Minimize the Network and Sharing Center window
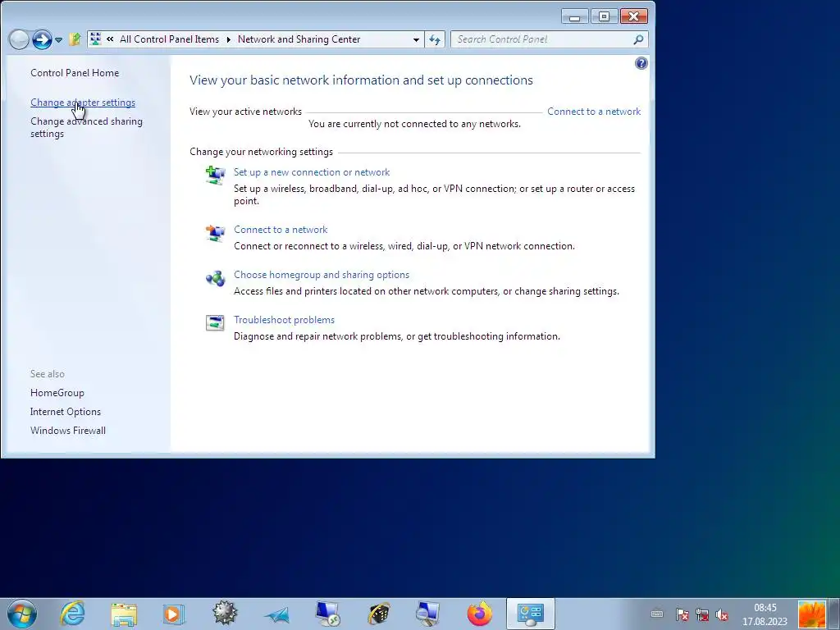This screenshot has width=840, height=630. click(575, 16)
